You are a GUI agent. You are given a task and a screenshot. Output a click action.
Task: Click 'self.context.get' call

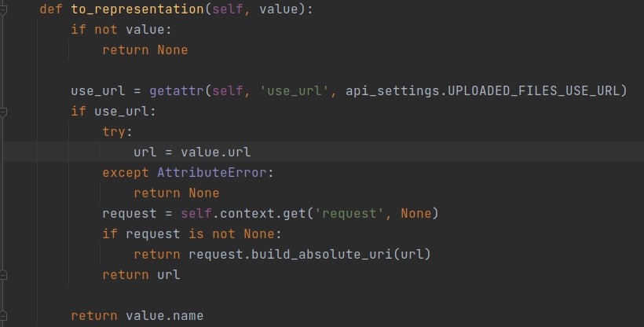[x=243, y=214]
